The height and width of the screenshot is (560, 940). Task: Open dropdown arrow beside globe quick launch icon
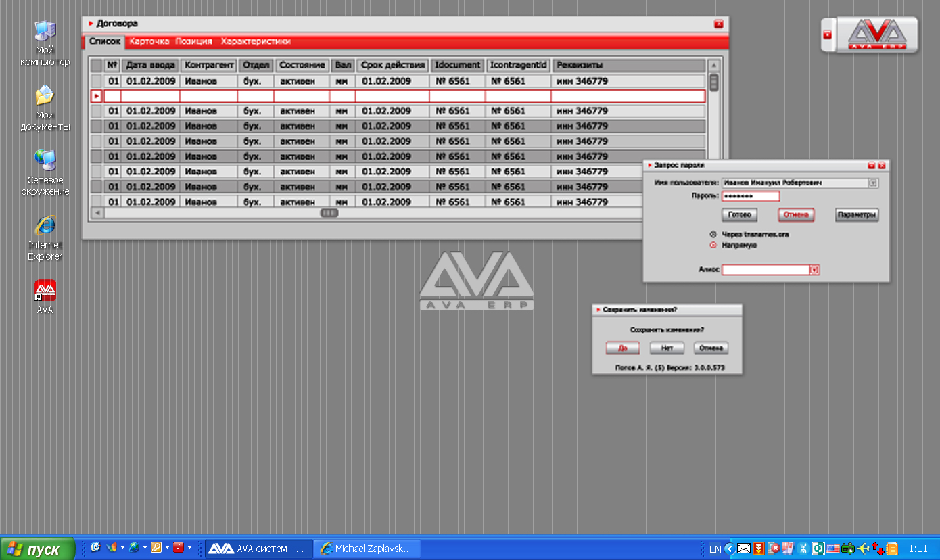(x=145, y=548)
